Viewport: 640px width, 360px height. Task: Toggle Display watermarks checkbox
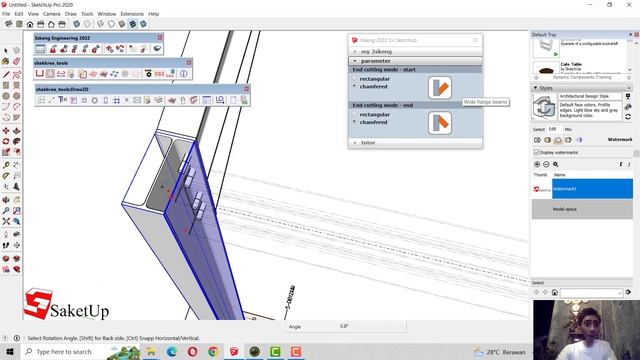point(537,152)
